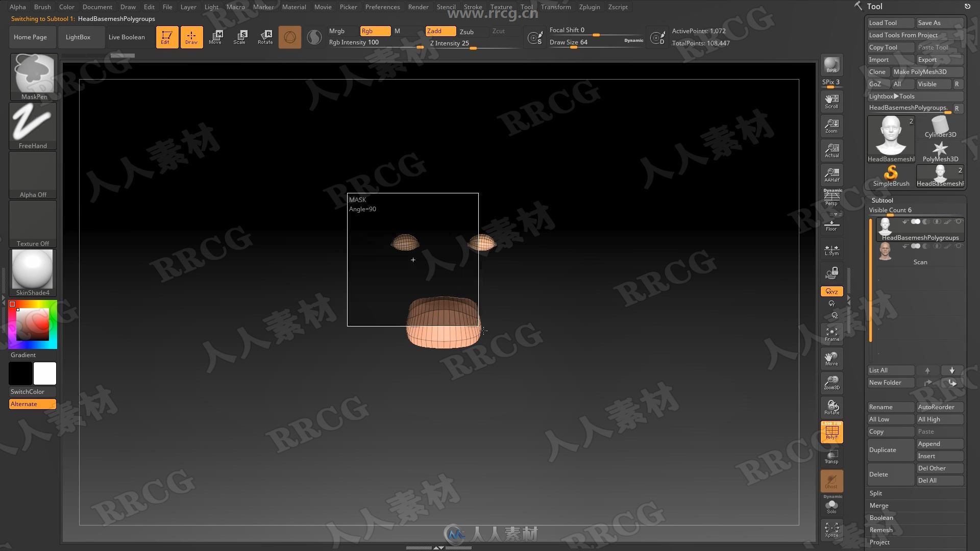Click the Zoom3D icon
980x551 pixels.
831,383
